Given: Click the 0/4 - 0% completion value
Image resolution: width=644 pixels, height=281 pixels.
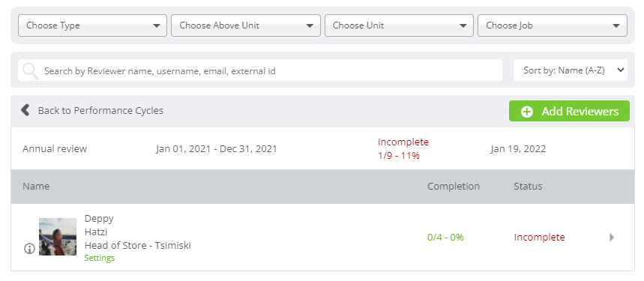Looking at the screenshot, I should 445,237.
